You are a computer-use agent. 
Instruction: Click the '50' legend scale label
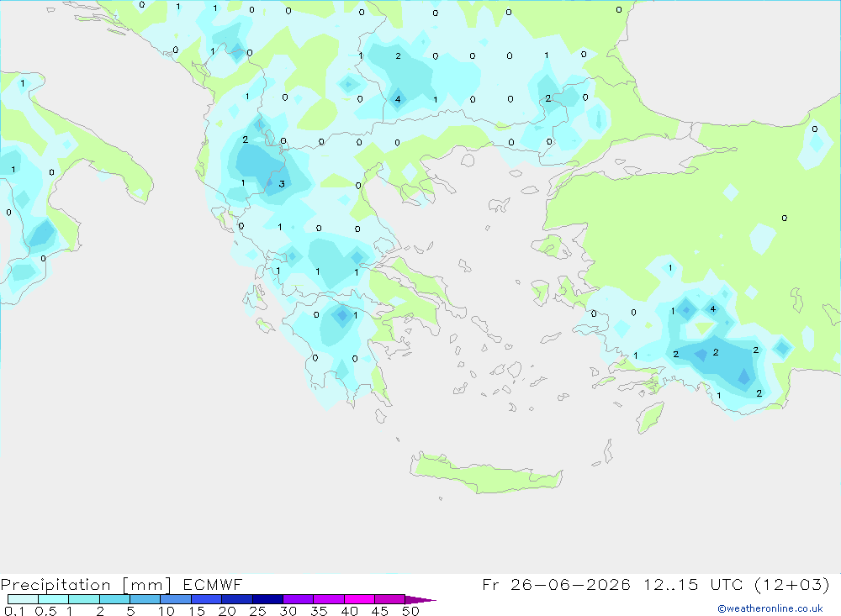[410, 611]
